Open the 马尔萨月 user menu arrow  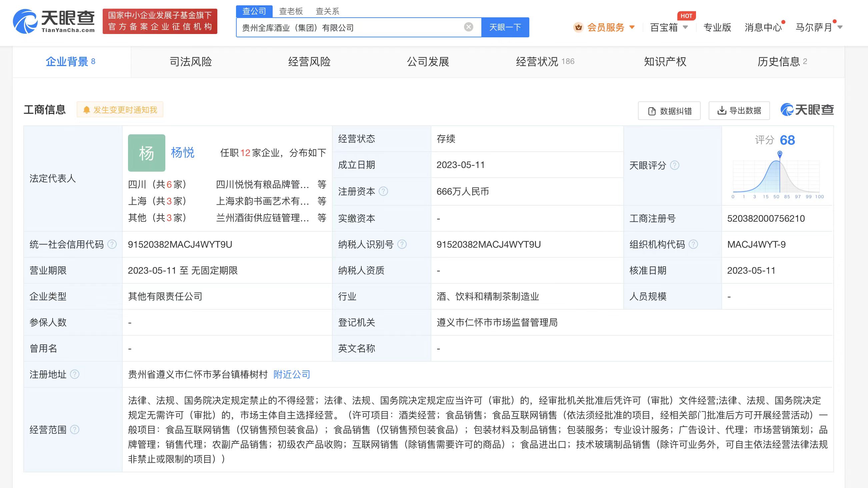pos(840,27)
